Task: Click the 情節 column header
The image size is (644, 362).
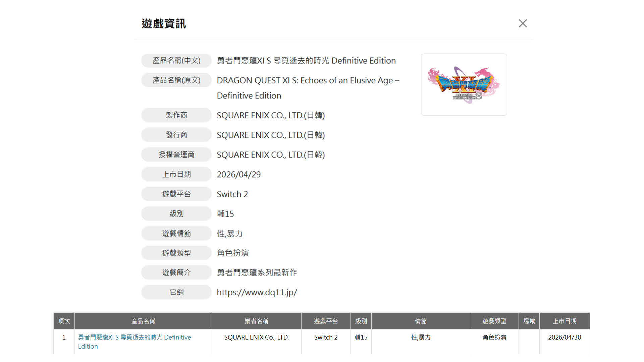Action: 421,321
